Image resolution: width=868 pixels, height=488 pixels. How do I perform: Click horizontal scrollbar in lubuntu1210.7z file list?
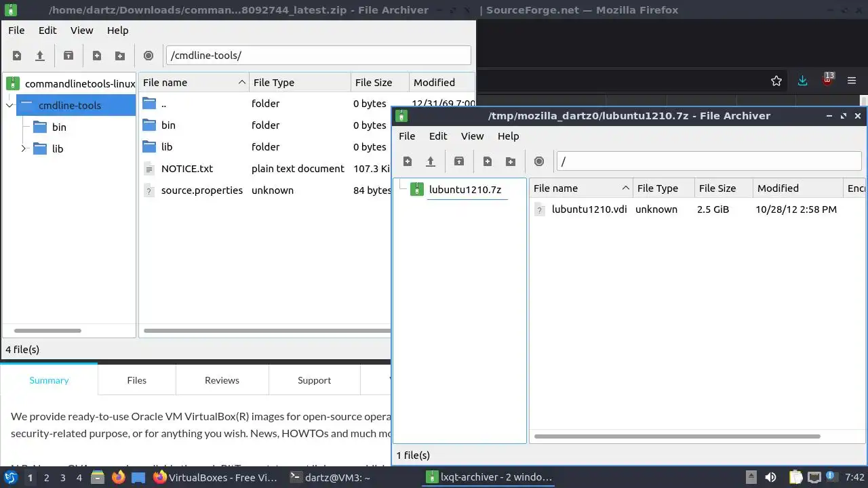pyautogui.click(x=677, y=436)
